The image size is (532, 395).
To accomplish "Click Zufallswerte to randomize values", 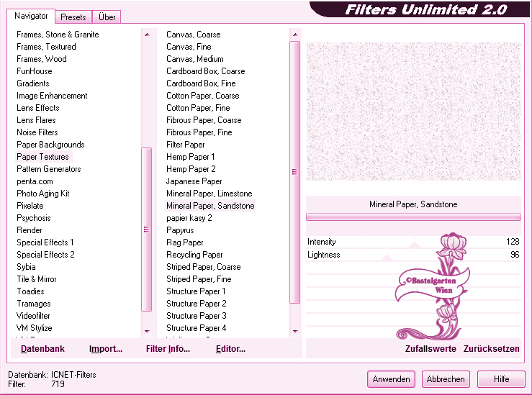I will [430, 348].
